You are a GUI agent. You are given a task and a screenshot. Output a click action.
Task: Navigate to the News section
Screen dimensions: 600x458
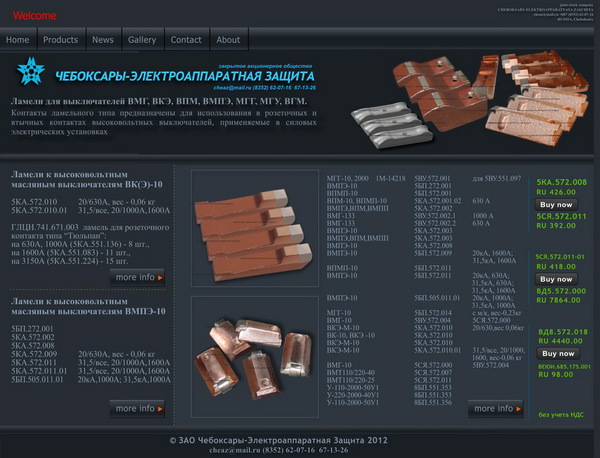click(x=103, y=40)
